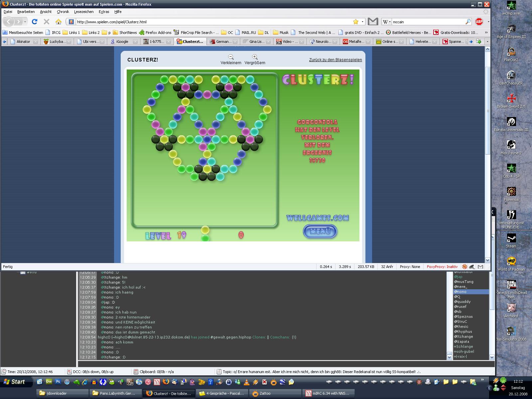
Task: Click the Firefox home icon
Action: (59, 22)
